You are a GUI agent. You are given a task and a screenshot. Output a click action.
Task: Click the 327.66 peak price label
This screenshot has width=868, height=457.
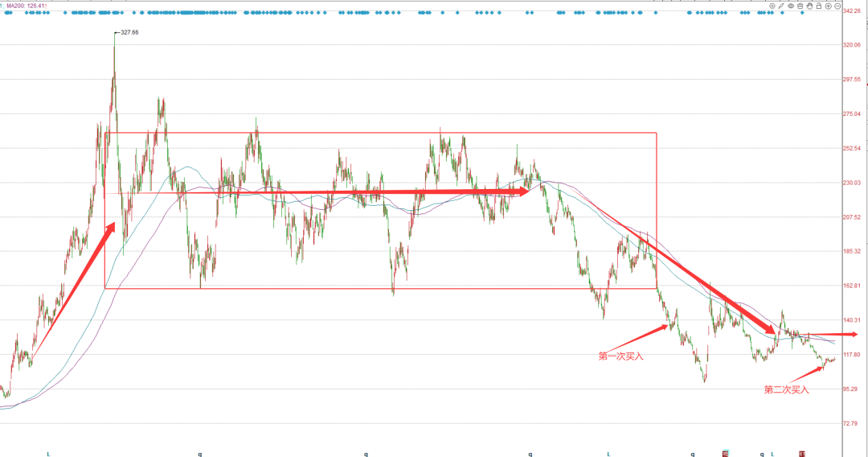click(129, 32)
